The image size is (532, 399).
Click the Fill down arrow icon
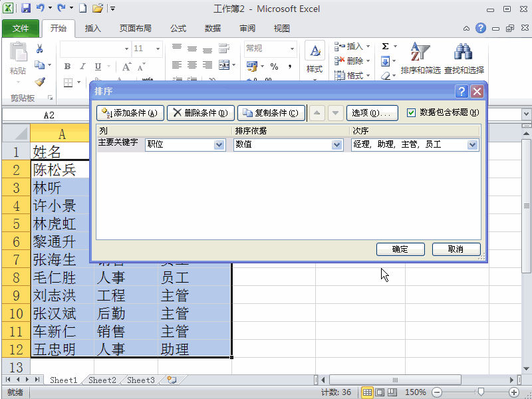pyautogui.click(x=386, y=61)
